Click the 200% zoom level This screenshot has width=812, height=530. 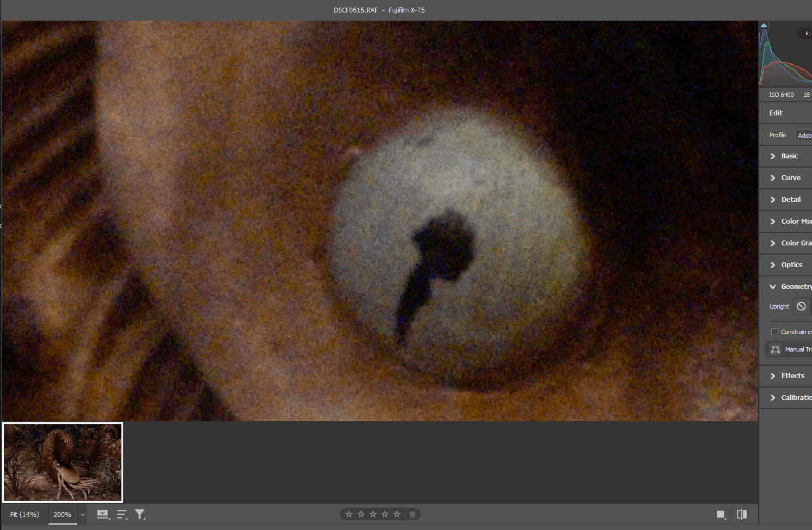(62, 514)
